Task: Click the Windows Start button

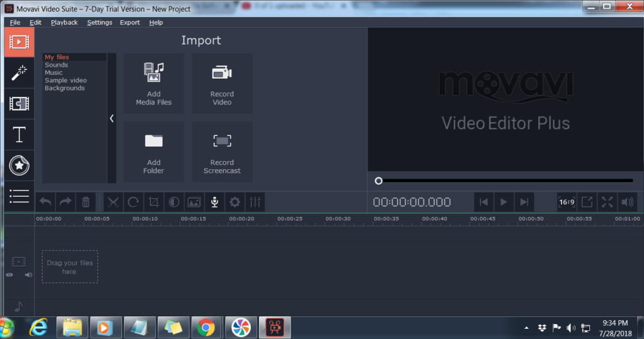Action: [x=7, y=328]
